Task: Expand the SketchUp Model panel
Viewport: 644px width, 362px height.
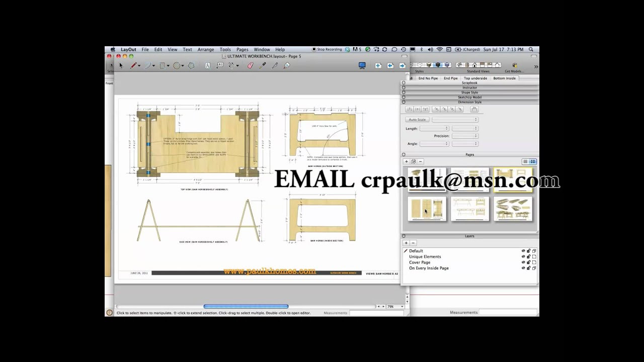Action: (x=404, y=97)
